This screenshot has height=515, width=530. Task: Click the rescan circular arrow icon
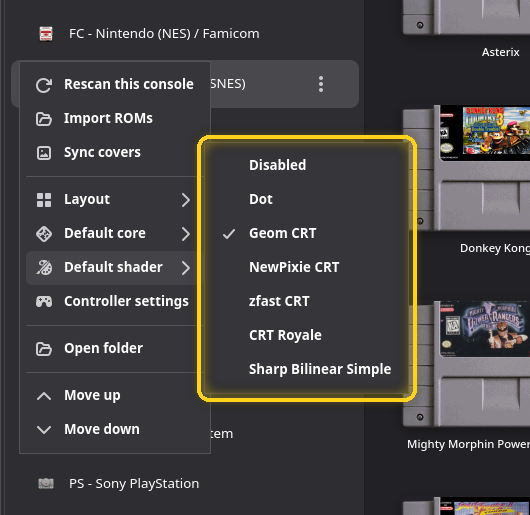tap(44, 85)
